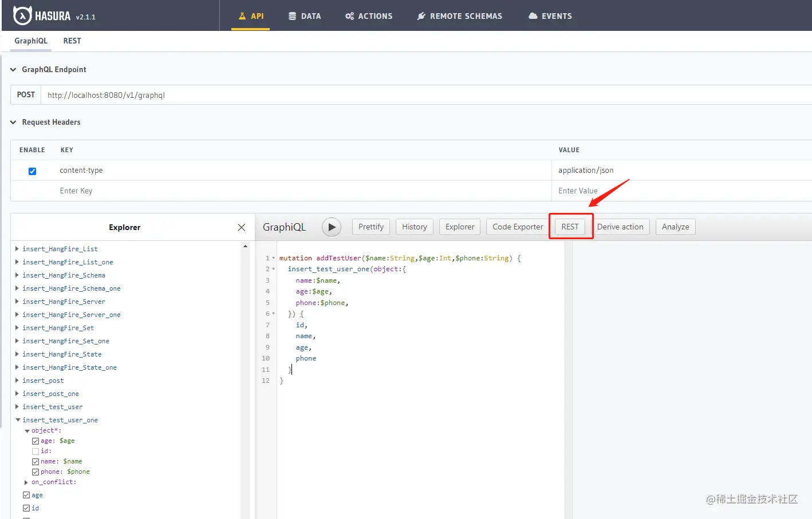
Task: Expand insert_test_user tree node
Action: pyautogui.click(x=17, y=407)
